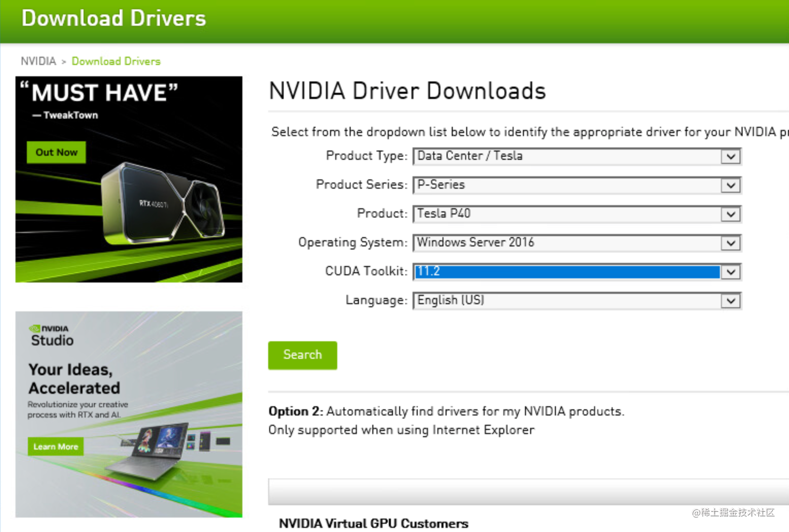Click the NVIDIA Studio logo
This screenshot has width=789, height=532.
click(51, 336)
